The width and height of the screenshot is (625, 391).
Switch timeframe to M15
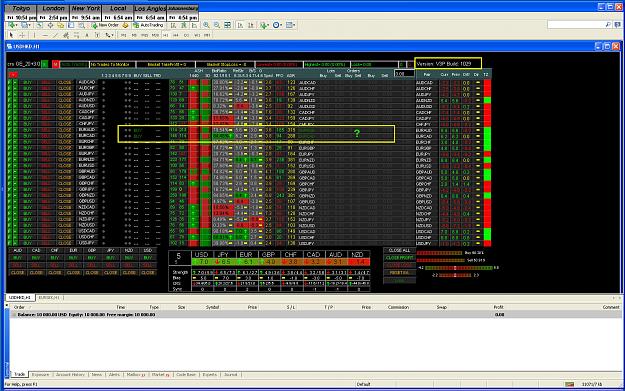144,35
